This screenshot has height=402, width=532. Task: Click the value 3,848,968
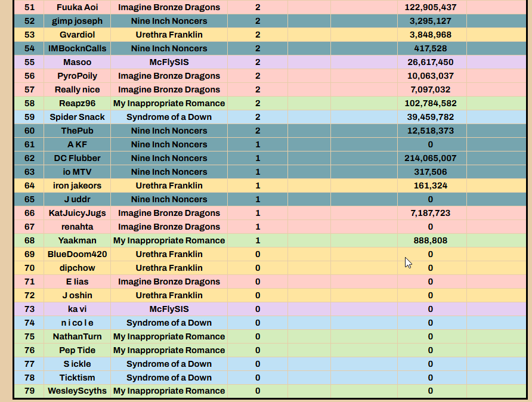tap(430, 35)
